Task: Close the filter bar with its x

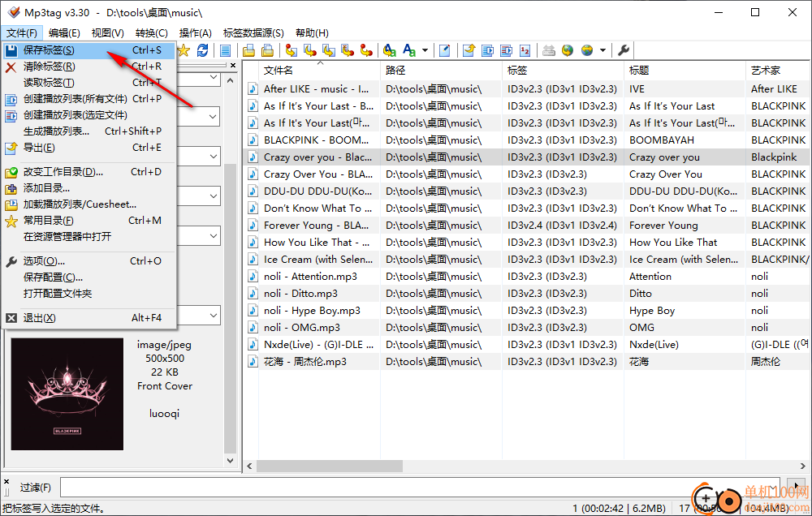Action: click(x=6, y=481)
